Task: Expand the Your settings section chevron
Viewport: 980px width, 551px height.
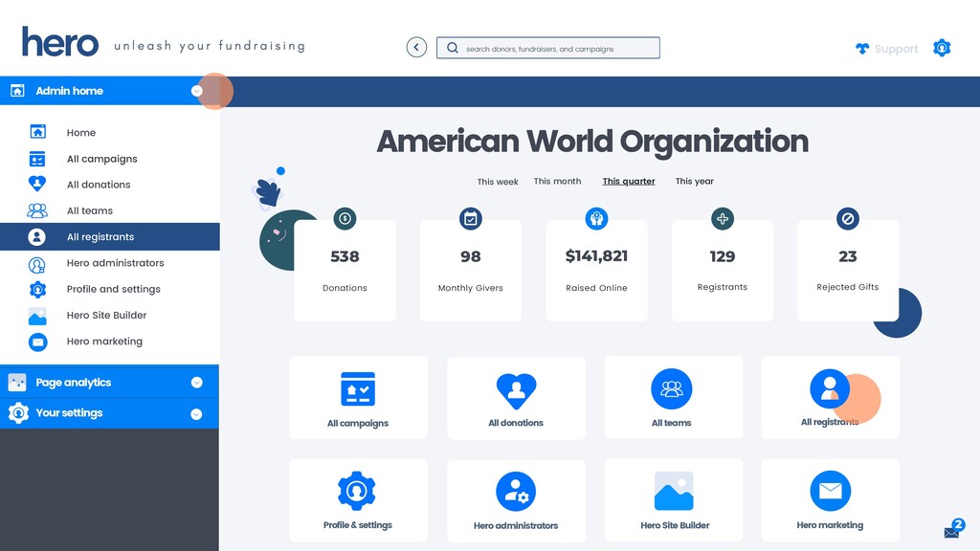Action: pos(196,414)
